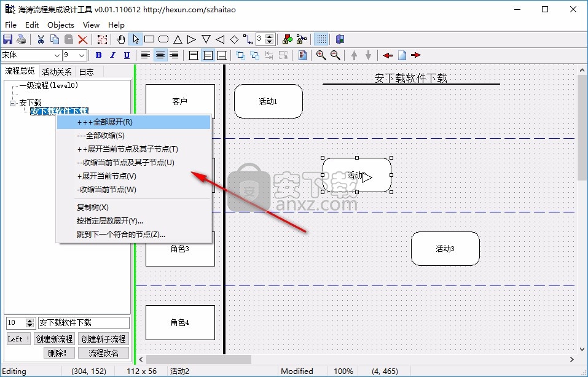Click the 创建新子流程 button
This screenshot has height=377, width=588.
tap(103, 339)
